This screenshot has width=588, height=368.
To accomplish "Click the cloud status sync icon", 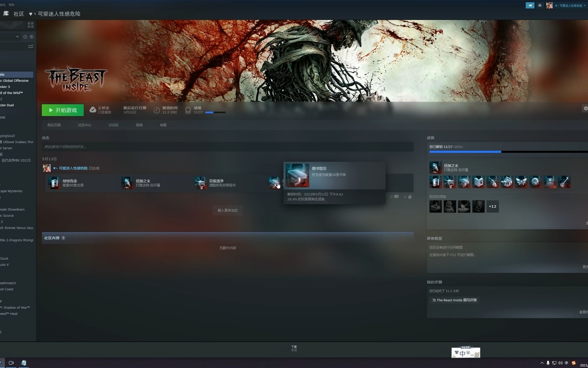I will tap(93, 110).
